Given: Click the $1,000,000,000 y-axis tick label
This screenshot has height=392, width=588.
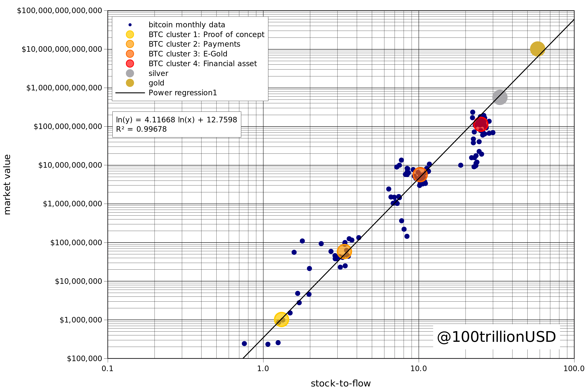Looking at the screenshot, I should point(72,204).
